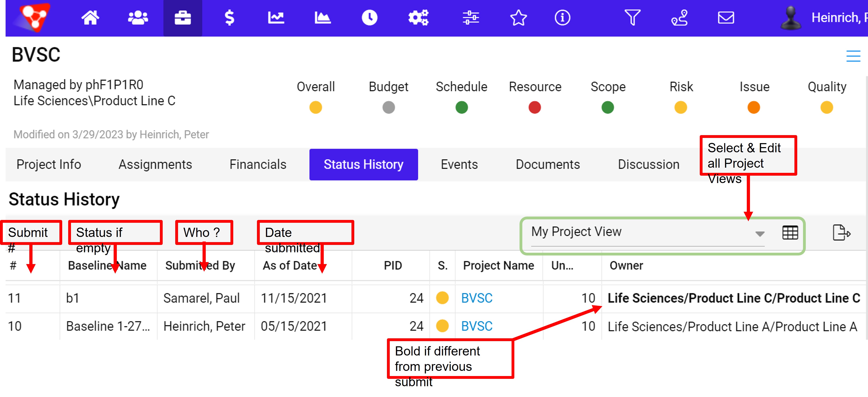The image size is (868, 397).
Task: Select the clock time-tracking icon
Action: (369, 18)
